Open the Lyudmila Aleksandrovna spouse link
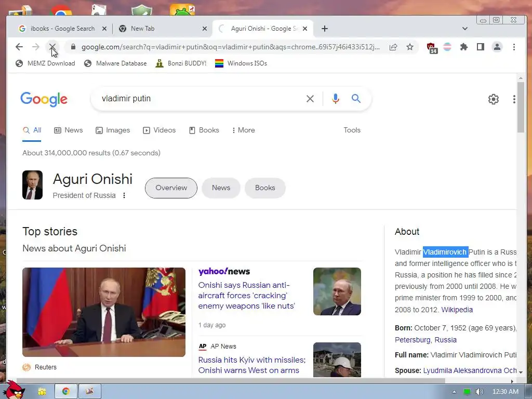This screenshot has width=532, height=399. [470, 370]
